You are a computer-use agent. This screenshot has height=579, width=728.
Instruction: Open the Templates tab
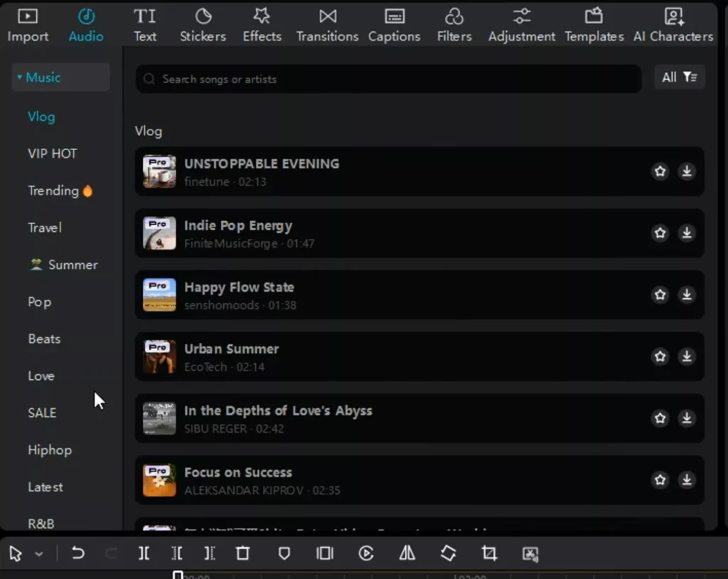click(x=594, y=23)
